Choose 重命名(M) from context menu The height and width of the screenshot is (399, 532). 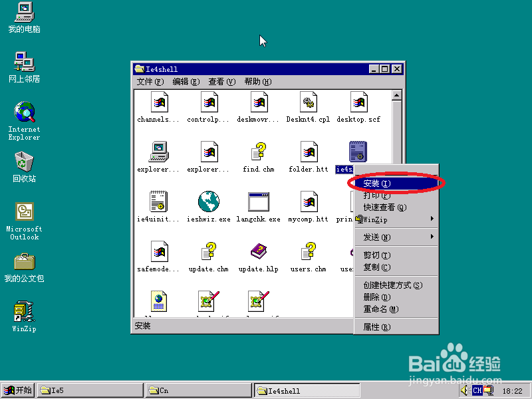(396, 309)
